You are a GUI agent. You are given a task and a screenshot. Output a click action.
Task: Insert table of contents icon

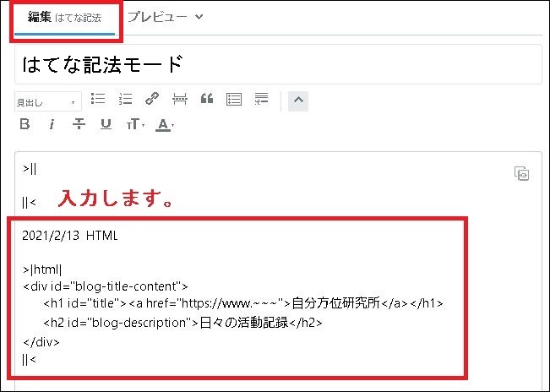pos(234,99)
